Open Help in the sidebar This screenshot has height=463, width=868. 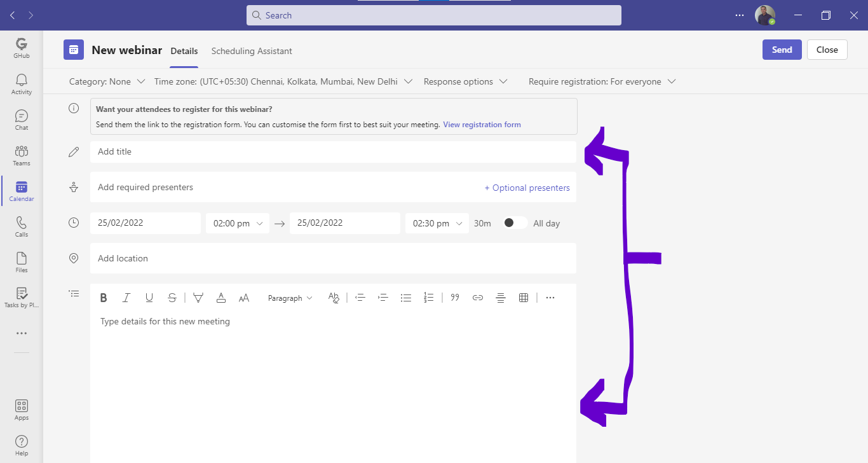[x=22, y=445]
